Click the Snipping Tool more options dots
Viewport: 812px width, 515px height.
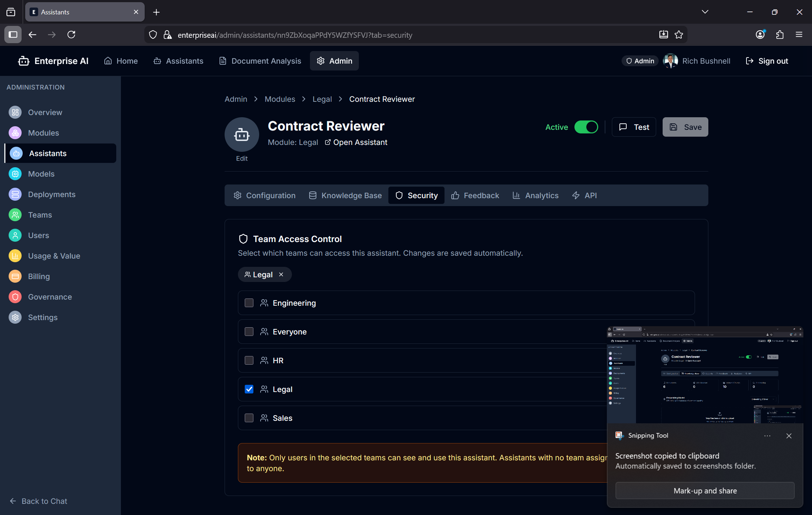tap(767, 436)
